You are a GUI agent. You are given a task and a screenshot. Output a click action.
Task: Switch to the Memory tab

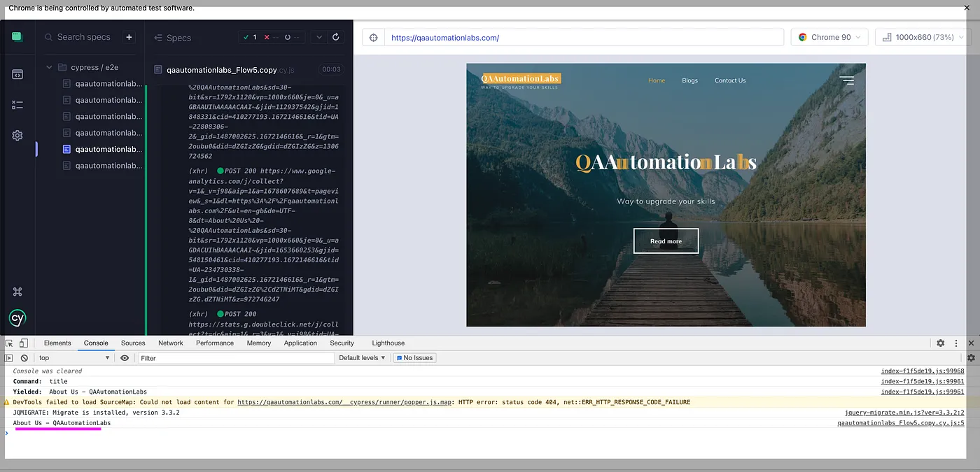click(x=258, y=343)
